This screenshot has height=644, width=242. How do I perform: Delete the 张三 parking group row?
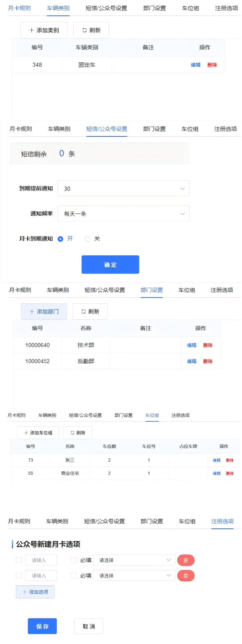(230, 460)
